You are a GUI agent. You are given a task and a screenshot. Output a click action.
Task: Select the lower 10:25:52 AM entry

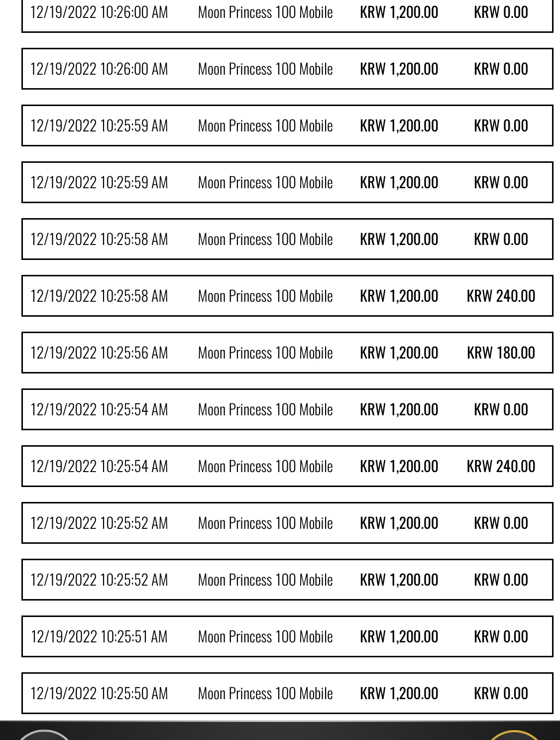pos(287,580)
